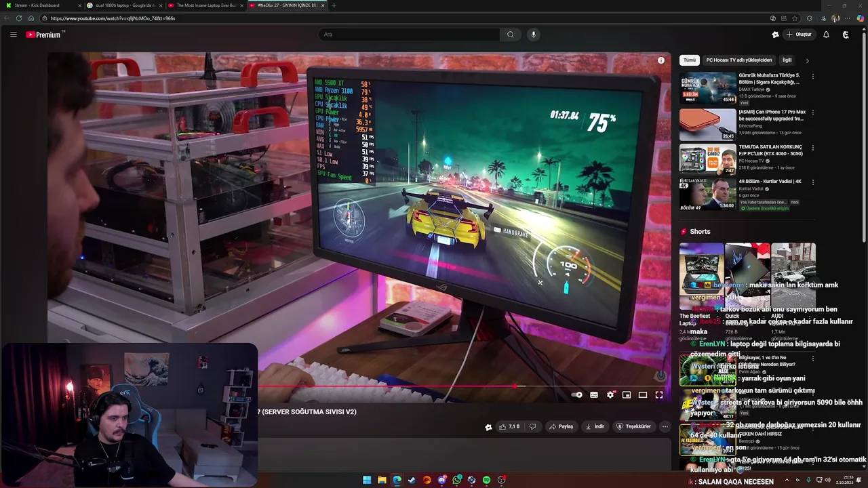The width and height of the screenshot is (868, 488).
Task: Switch to dual 1080ti laptop Google tab
Action: tap(124, 5)
